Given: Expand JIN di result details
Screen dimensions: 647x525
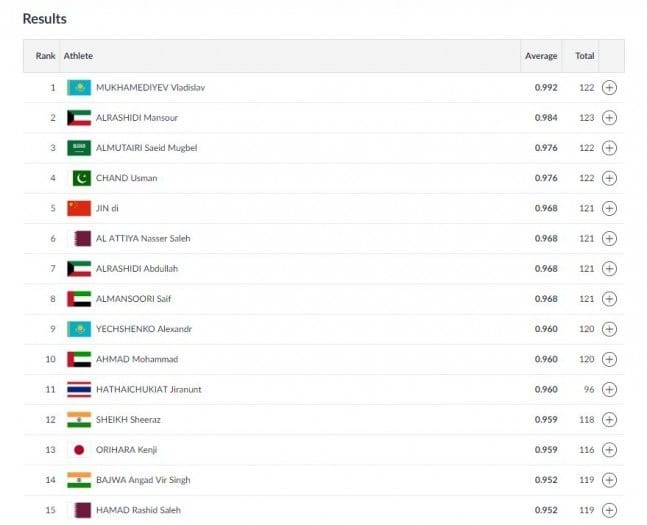Looking at the screenshot, I should coord(609,208).
